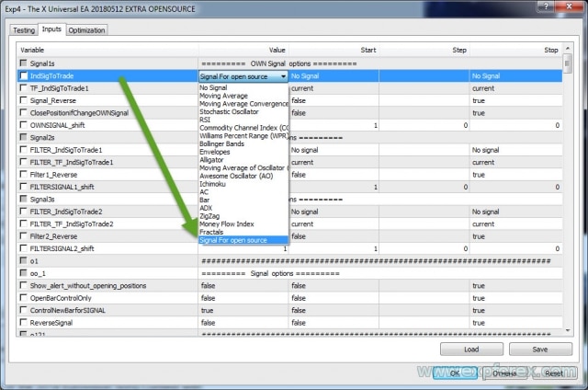Tick the Filter1_Reverse checkbox
This screenshot has width=588, height=390.
pyautogui.click(x=23, y=174)
